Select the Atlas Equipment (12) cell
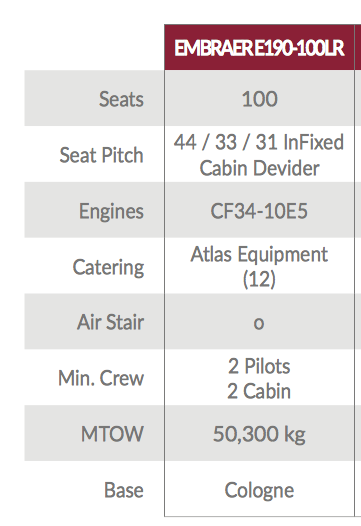The width and height of the screenshot is (361, 526). pyautogui.click(x=259, y=267)
